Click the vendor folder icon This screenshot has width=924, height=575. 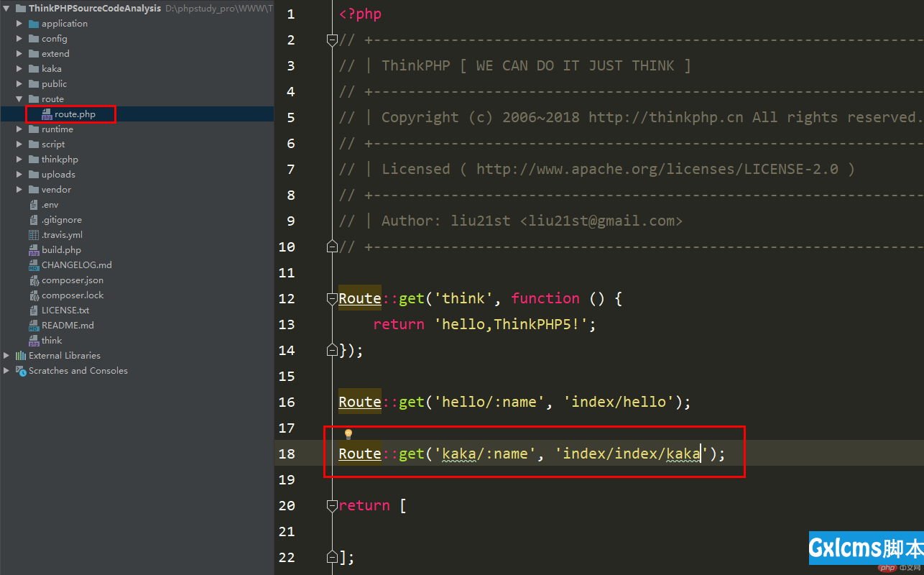coord(34,190)
